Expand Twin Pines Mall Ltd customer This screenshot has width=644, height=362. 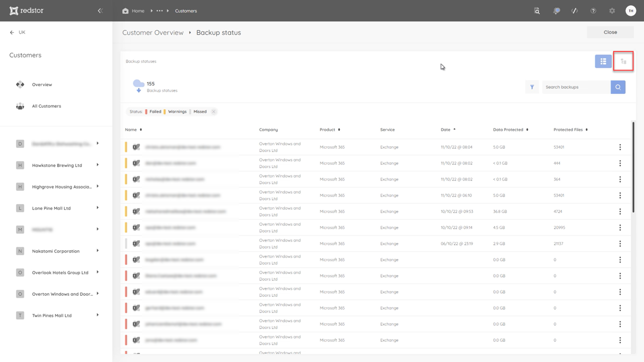point(98,315)
